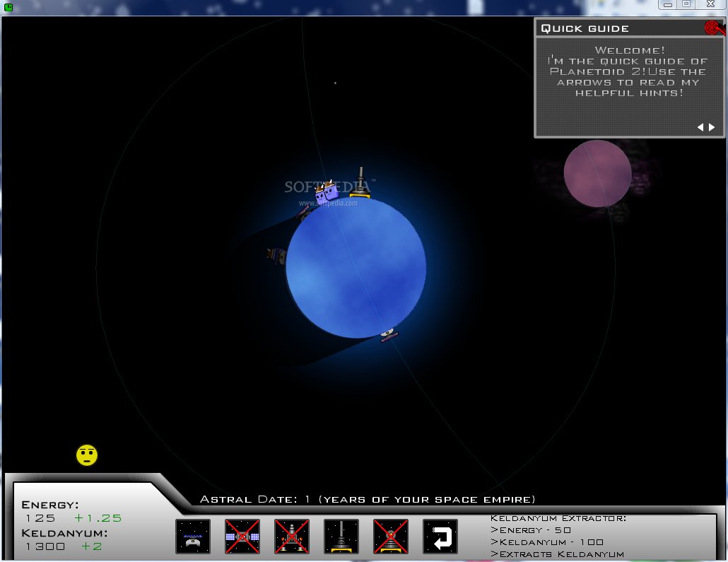
Task: Click the 'Energy - 50' cost line
Action: pyautogui.click(x=531, y=530)
